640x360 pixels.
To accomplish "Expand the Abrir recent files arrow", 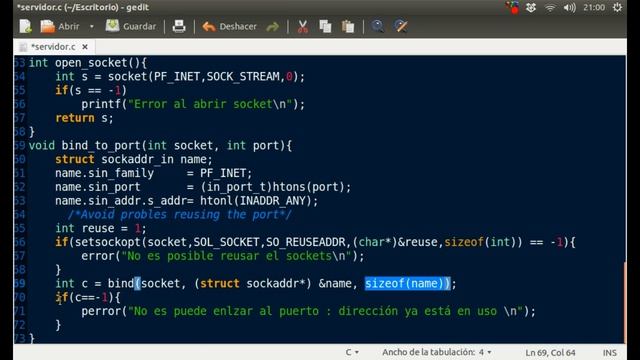I will [x=91, y=27].
